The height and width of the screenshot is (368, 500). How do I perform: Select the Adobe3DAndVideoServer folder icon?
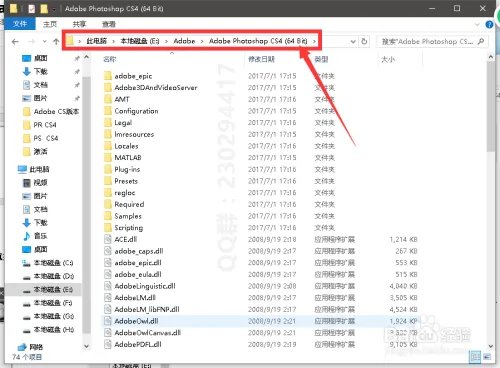click(108, 88)
